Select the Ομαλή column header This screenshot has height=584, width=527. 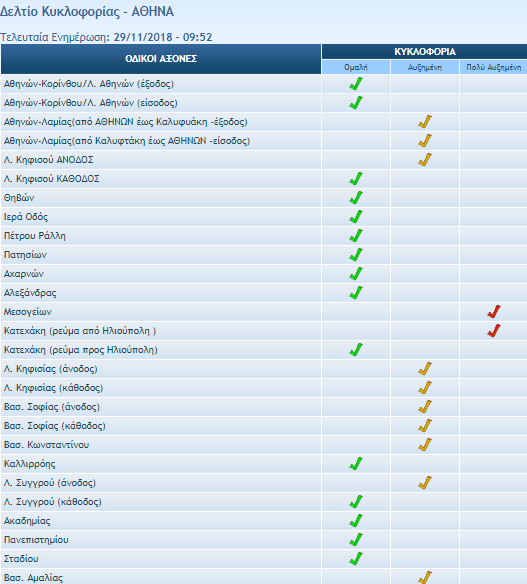click(356, 67)
